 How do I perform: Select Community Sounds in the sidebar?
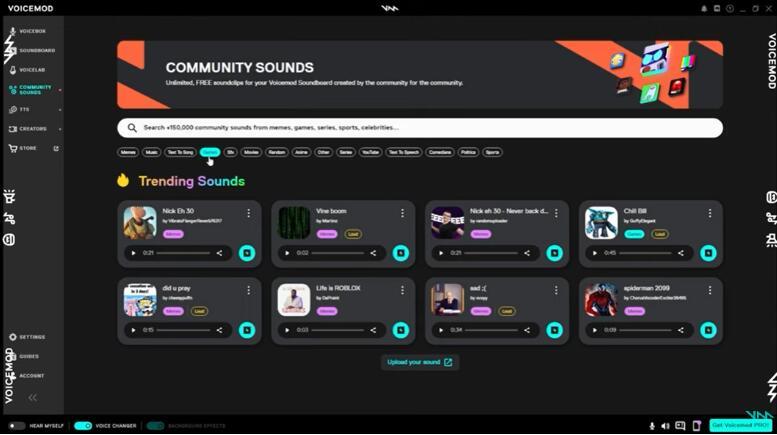pos(32,90)
